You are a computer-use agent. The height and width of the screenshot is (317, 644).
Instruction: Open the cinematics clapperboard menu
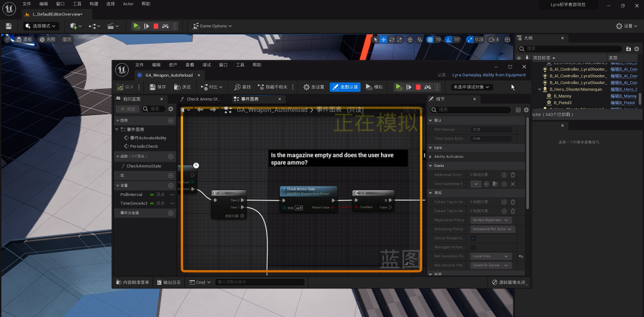(x=112, y=26)
